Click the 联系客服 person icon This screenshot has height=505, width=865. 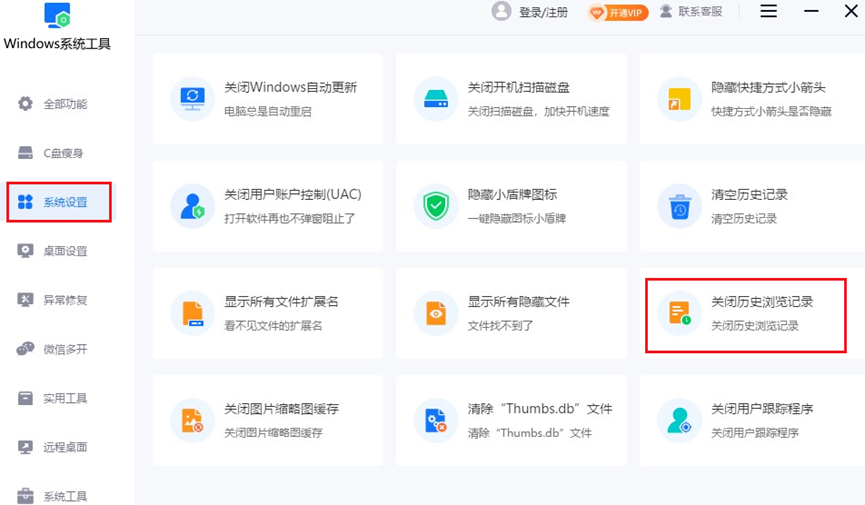[x=666, y=12]
